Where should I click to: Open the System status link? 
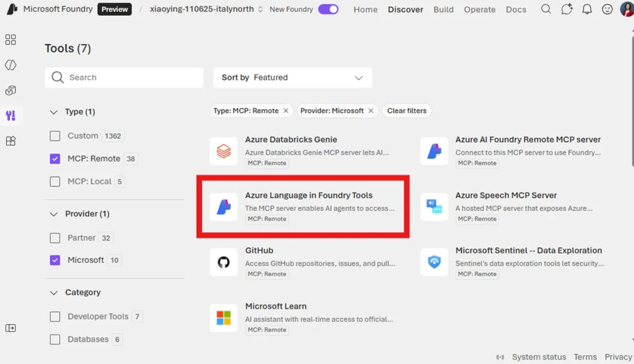pyautogui.click(x=539, y=357)
